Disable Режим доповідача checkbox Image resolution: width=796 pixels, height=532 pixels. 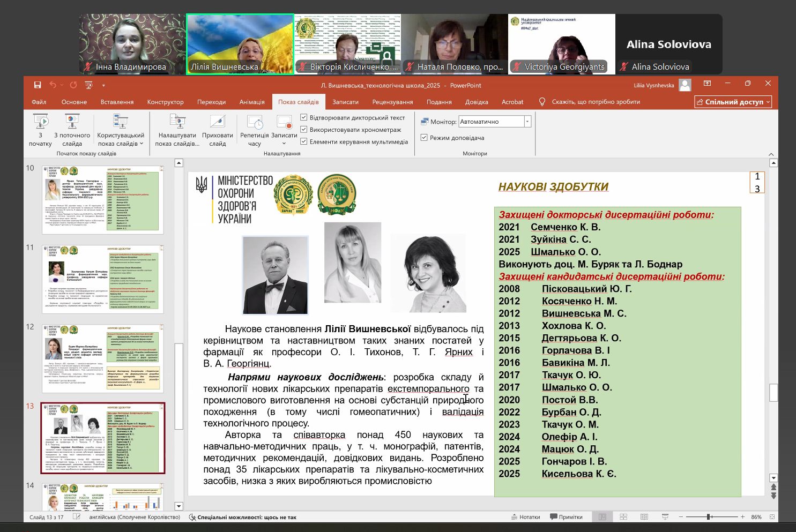[424, 138]
